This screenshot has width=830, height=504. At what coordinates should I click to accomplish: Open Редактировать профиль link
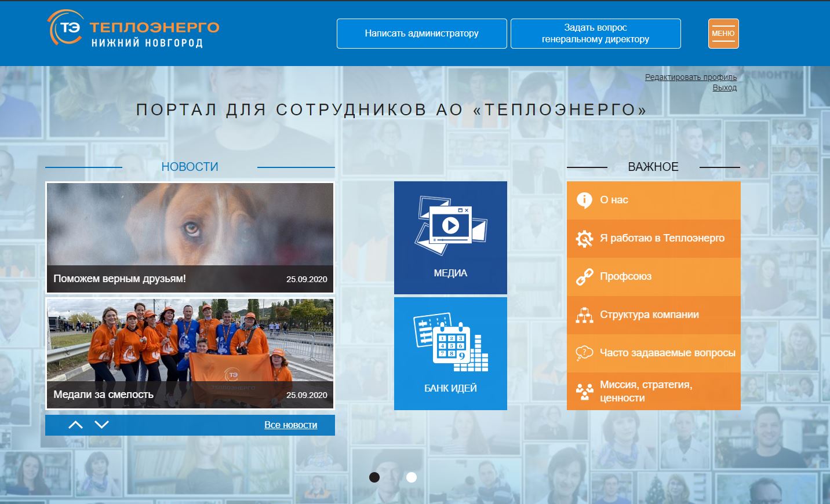[691, 77]
